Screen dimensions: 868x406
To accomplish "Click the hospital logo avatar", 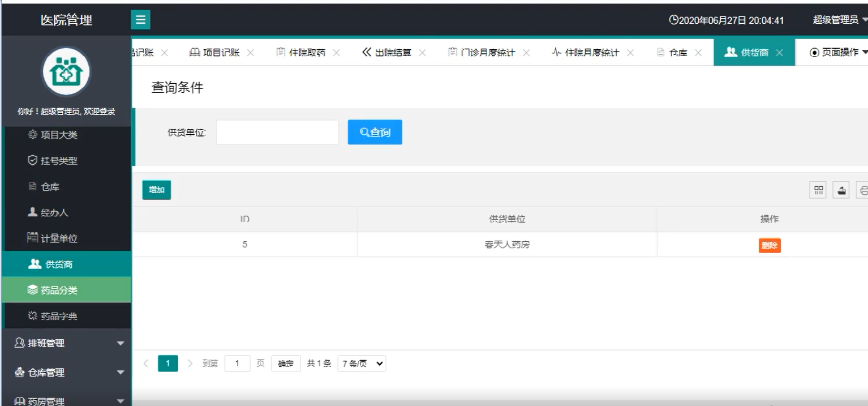I will point(66,72).
